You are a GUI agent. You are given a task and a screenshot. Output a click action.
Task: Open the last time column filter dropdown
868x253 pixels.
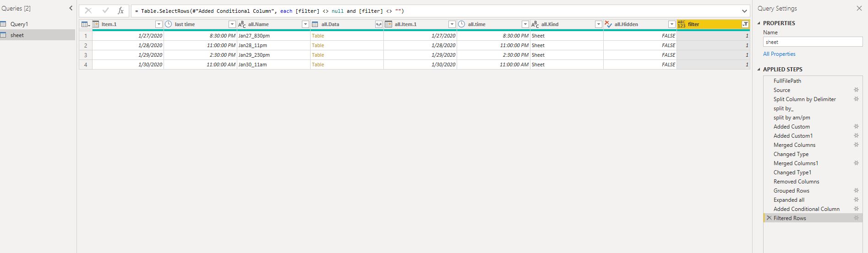tap(232, 24)
